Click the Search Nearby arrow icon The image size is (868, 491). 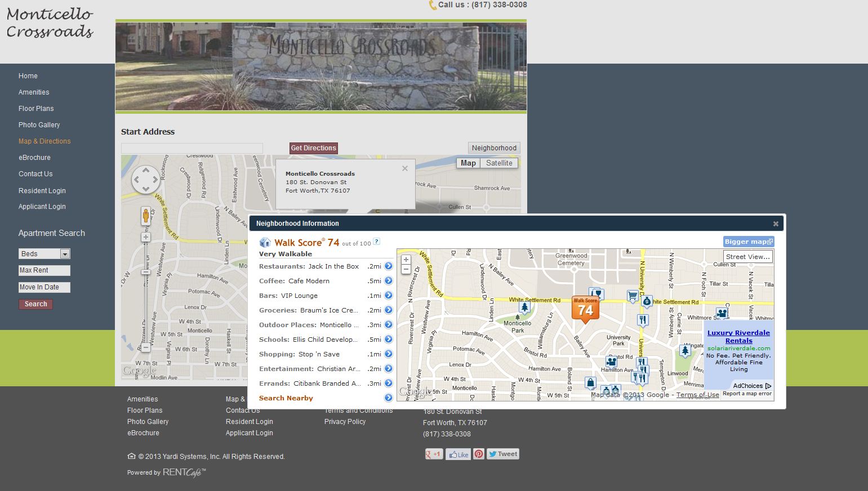tap(388, 398)
